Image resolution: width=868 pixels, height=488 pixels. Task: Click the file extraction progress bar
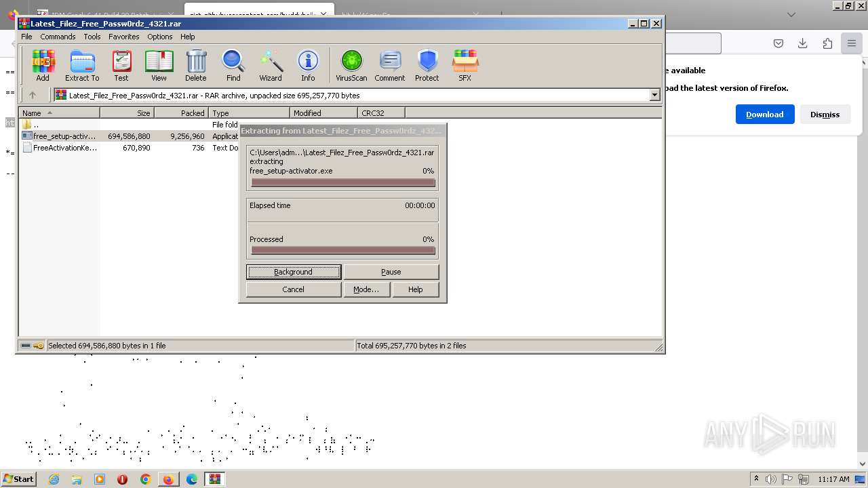[x=342, y=182]
